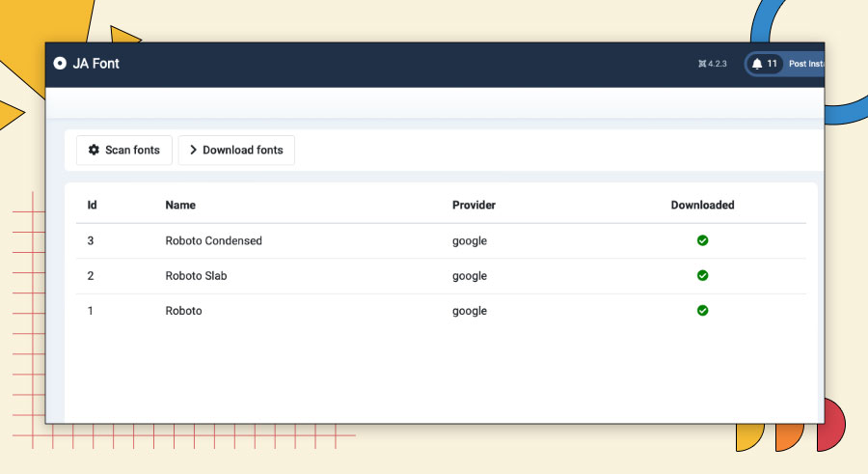
Task: Sort by the Downloaded column header
Action: click(x=702, y=205)
